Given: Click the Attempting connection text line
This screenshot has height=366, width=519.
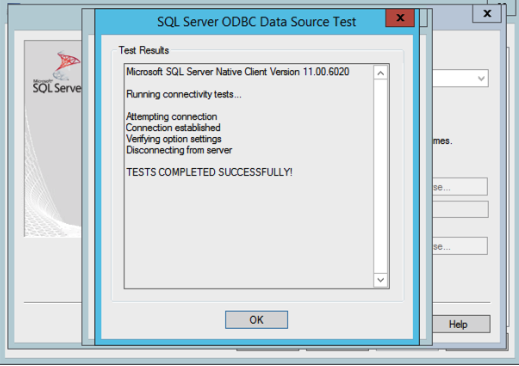Looking at the screenshot, I should click(x=172, y=117).
